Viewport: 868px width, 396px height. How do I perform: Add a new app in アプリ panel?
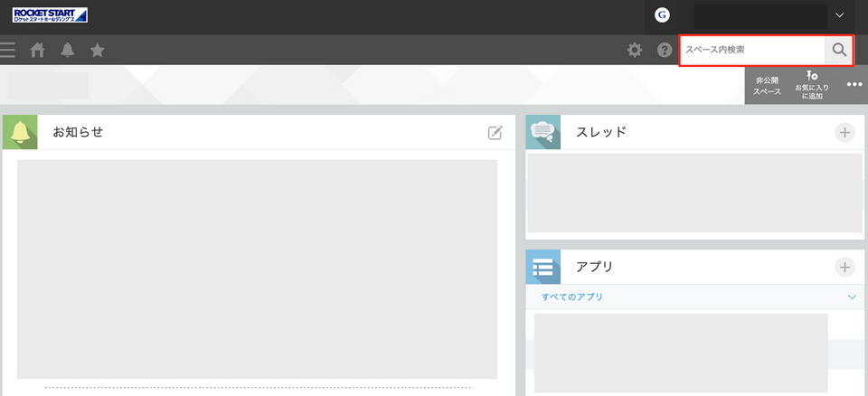844,267
